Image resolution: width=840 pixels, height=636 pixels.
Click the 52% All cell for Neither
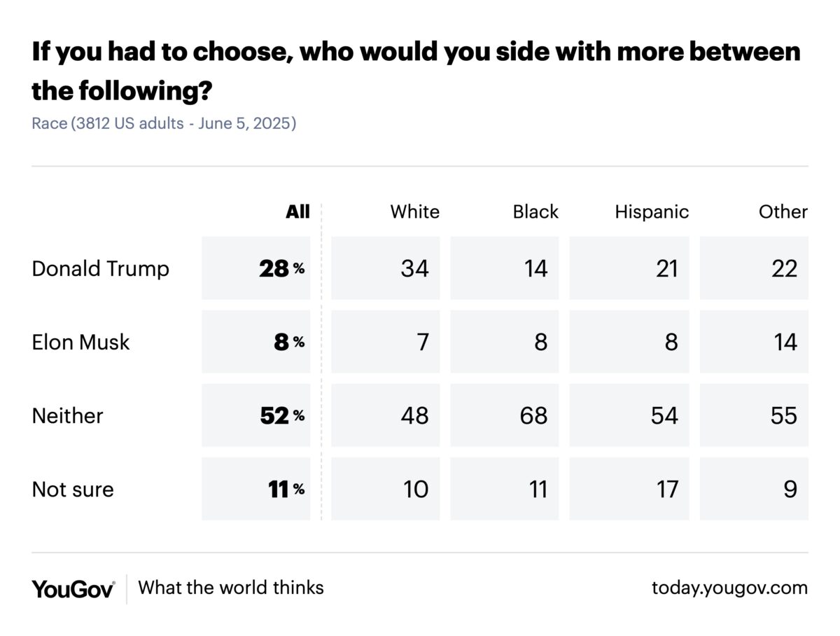pyautogui.click(x=256, y=415)
